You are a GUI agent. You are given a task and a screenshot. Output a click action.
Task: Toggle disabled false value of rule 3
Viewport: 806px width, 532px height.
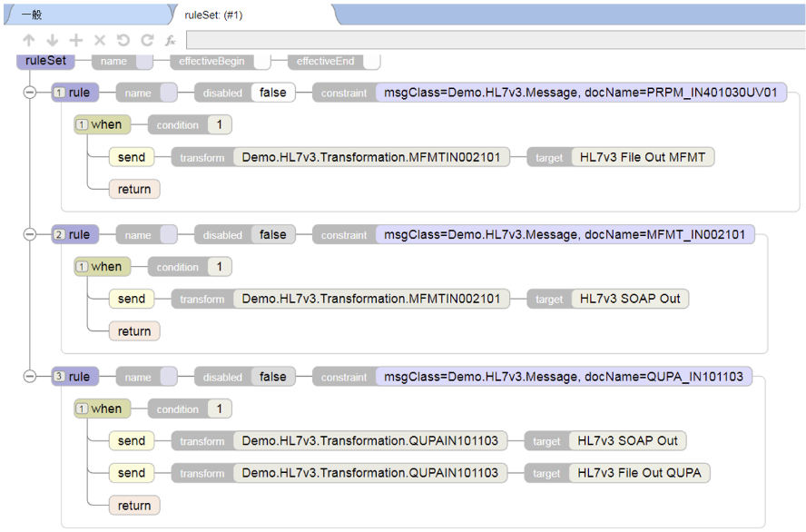[272, 377]
